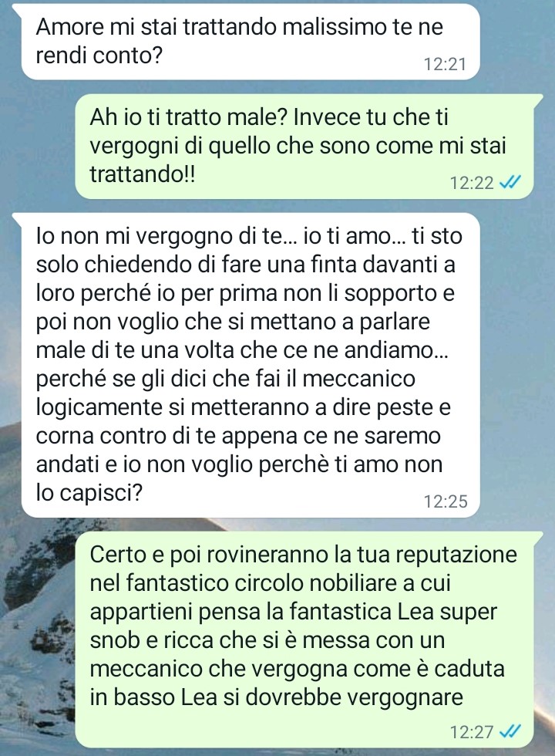Screen dimensions: 555x756
Task: Click the word 'trattando!!' in green bubble
Action: pos(143,174)
